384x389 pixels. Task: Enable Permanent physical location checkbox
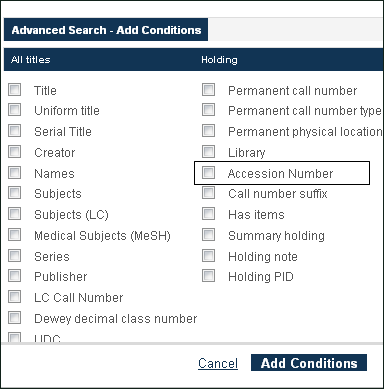(x=209, y=131)
